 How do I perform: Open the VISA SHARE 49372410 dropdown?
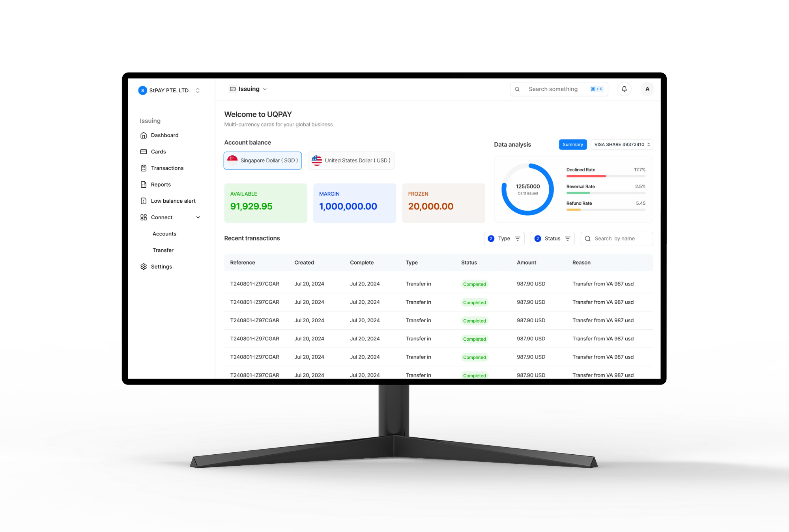(622, 145)
